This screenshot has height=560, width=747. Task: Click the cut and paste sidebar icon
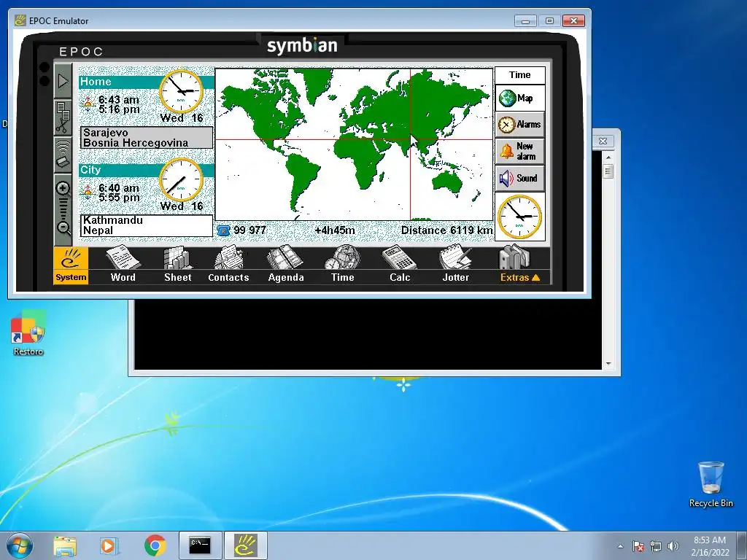(63, 117)
